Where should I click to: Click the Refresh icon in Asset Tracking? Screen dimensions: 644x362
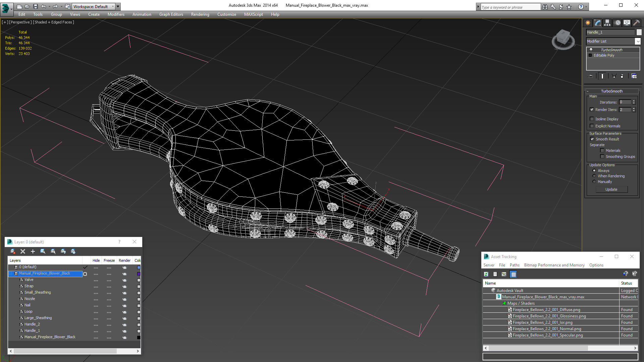tap(486, 274)
